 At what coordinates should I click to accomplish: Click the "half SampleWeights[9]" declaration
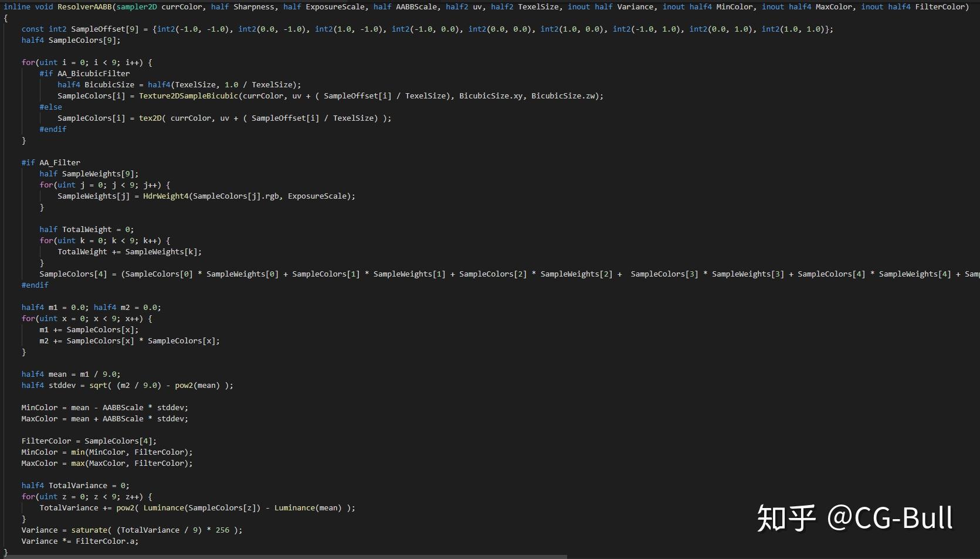point(89,174)
